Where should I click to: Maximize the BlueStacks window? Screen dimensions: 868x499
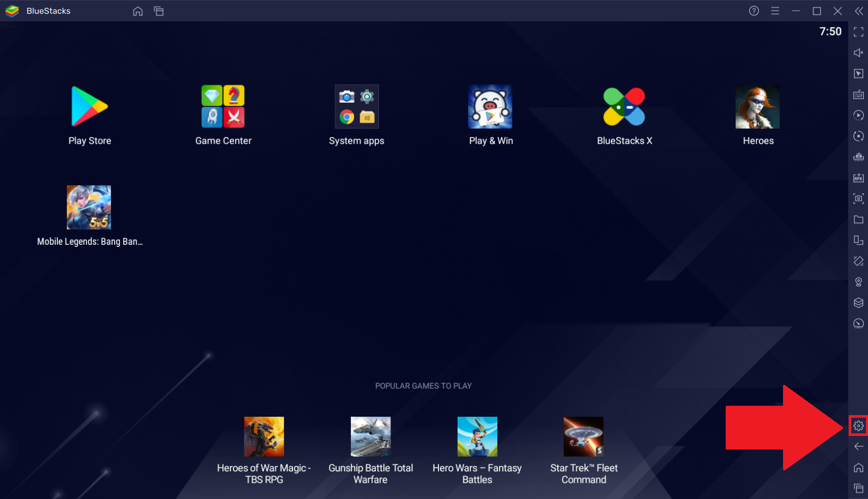[x=817, y=11]
